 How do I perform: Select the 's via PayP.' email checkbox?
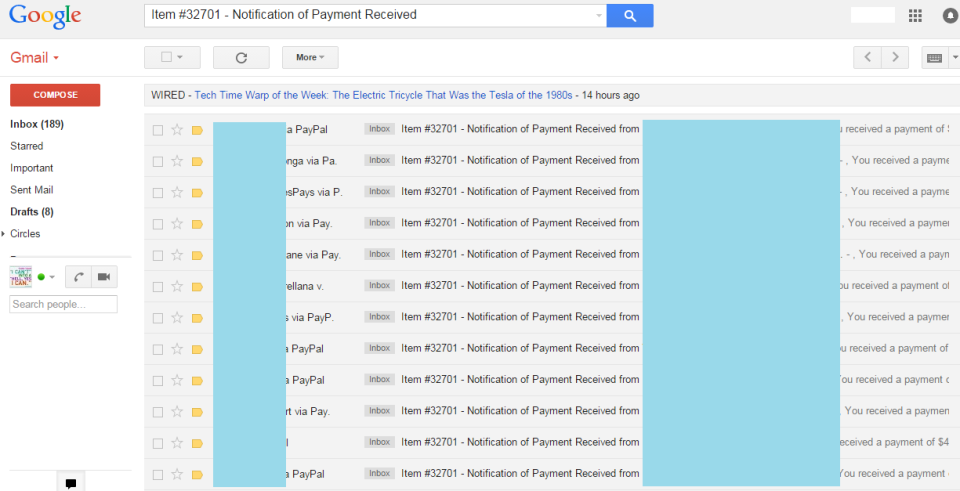(158, 318)
